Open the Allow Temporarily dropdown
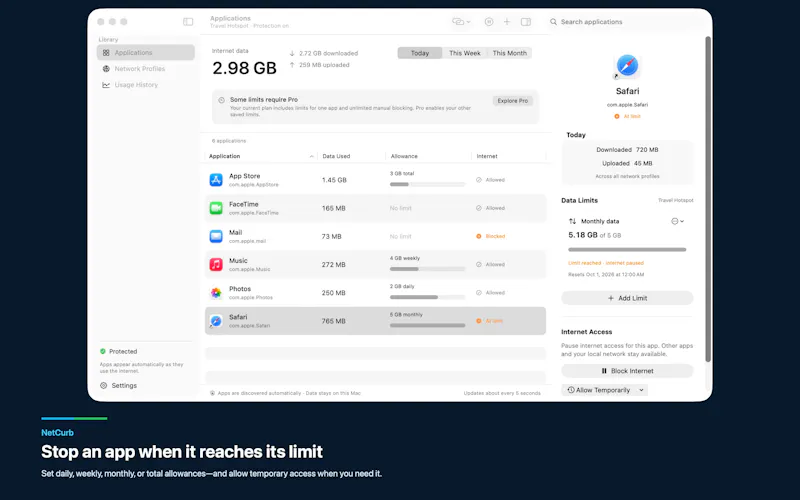Viewport: 800px width, 500px height. point(605,390)
